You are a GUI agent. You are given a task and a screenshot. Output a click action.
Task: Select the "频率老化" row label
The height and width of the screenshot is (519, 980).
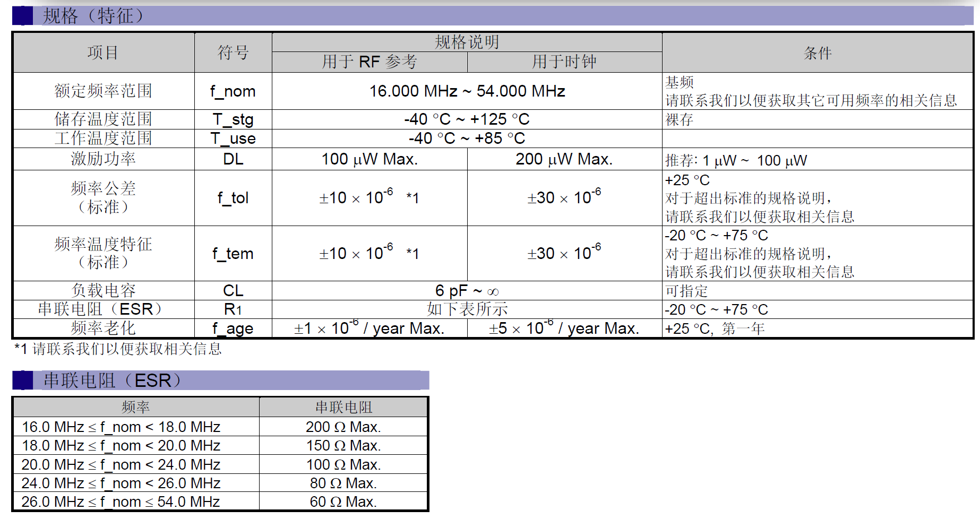click(103, 328)
